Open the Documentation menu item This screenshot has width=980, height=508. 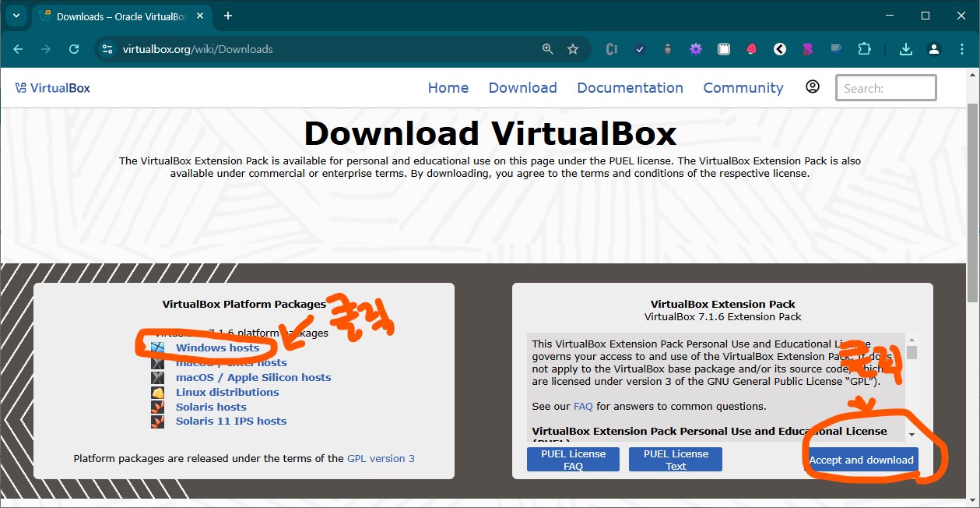[x=631, y=88]
